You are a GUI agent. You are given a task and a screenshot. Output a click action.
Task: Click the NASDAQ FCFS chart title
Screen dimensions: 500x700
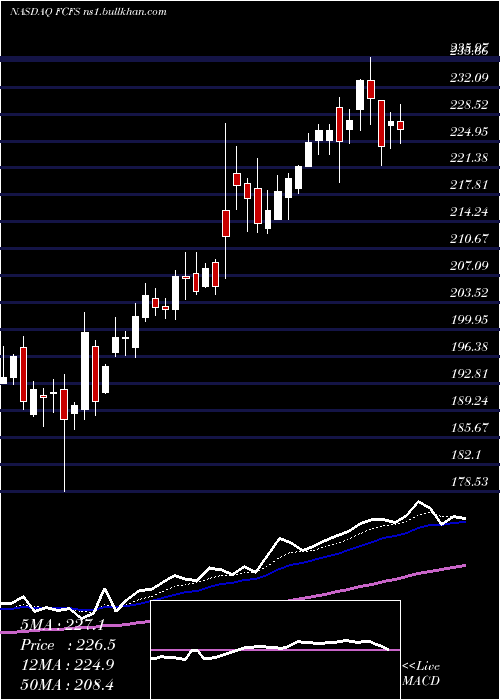pos(88,12)
